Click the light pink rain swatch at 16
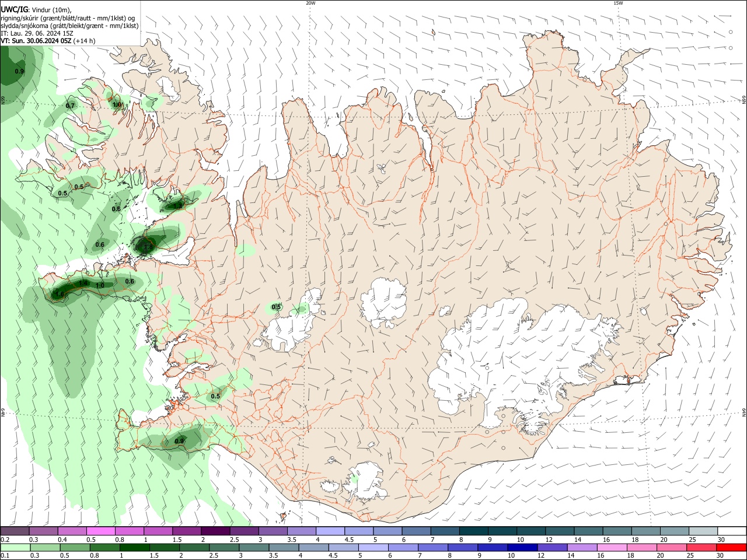 (612, 547)
